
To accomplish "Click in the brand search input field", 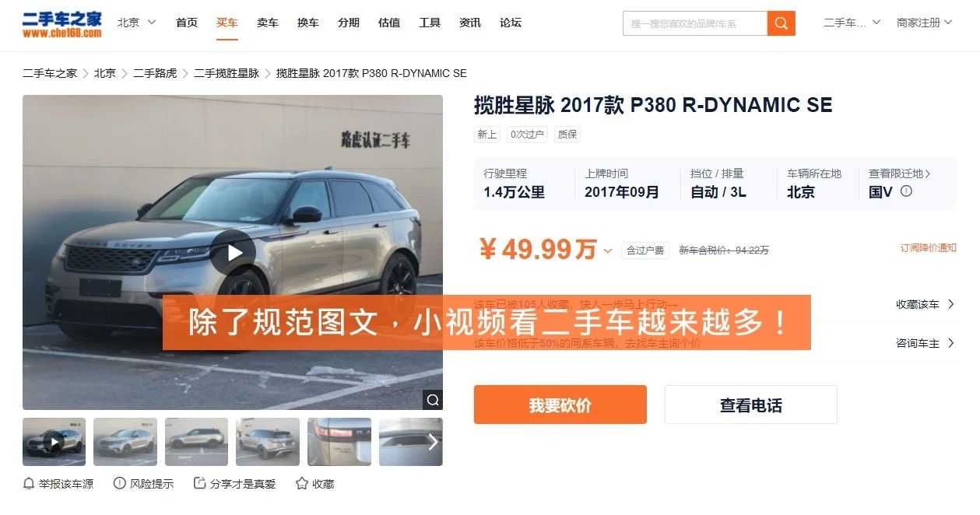I will click(695, 23).
